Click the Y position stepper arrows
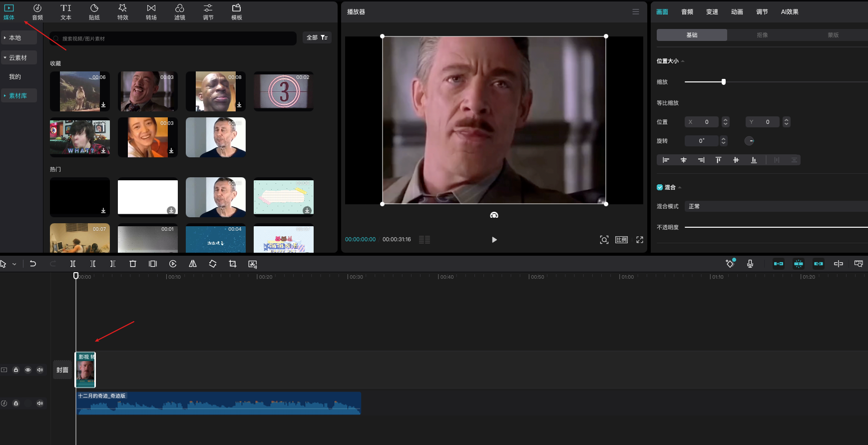The width and height of the screenshot is (868, 445). (x=787, y=122)
